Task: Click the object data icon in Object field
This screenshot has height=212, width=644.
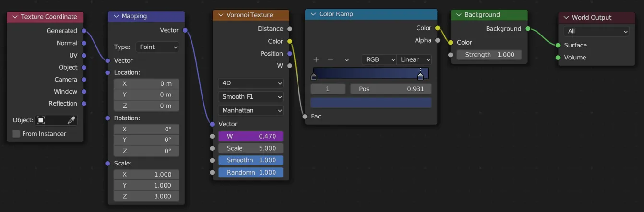Action: (x=41, y=120)
